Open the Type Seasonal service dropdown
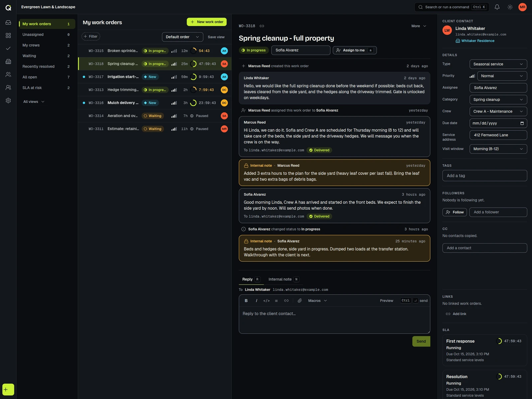 (498, 64)
